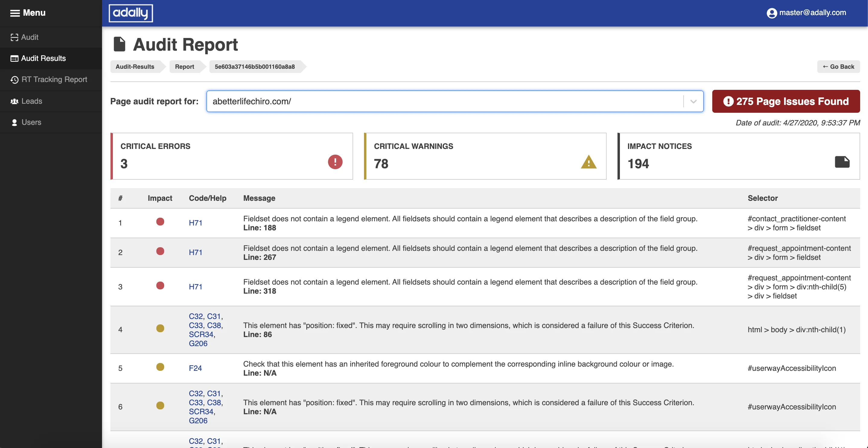Click the user account avatar icon
Image resolution: width=868 pixels, height=448 pixels.
click(771, 13)
